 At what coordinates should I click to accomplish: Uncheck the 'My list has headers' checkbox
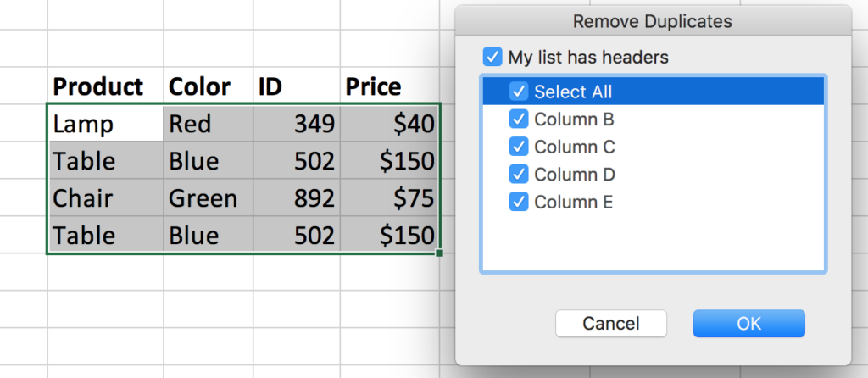[492, 58]
